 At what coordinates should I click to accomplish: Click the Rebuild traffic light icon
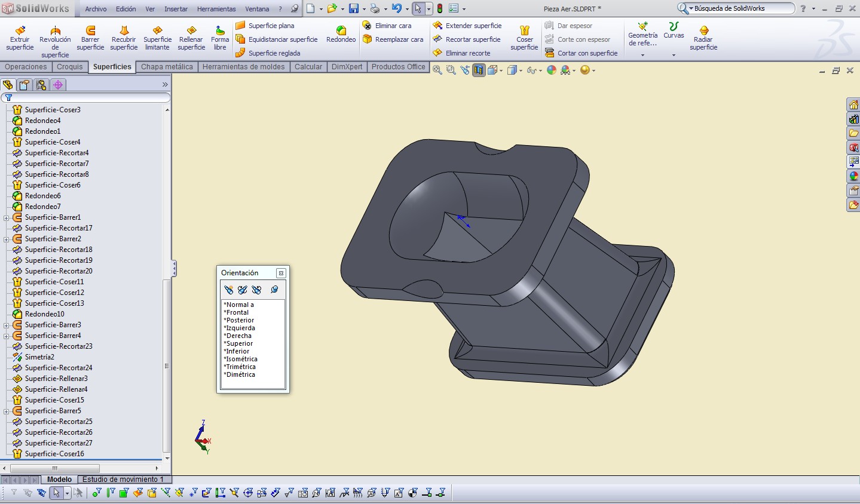click(x=440, y=8)
